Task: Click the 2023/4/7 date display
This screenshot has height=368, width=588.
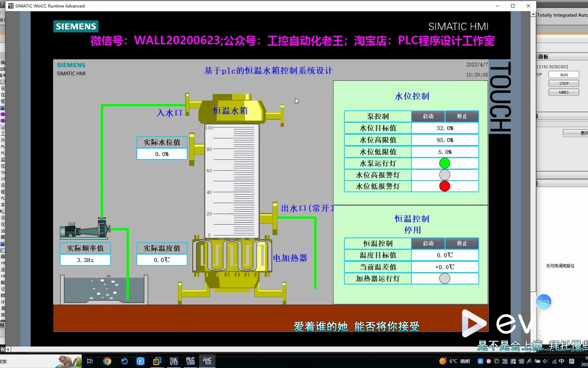Action: 477,64
